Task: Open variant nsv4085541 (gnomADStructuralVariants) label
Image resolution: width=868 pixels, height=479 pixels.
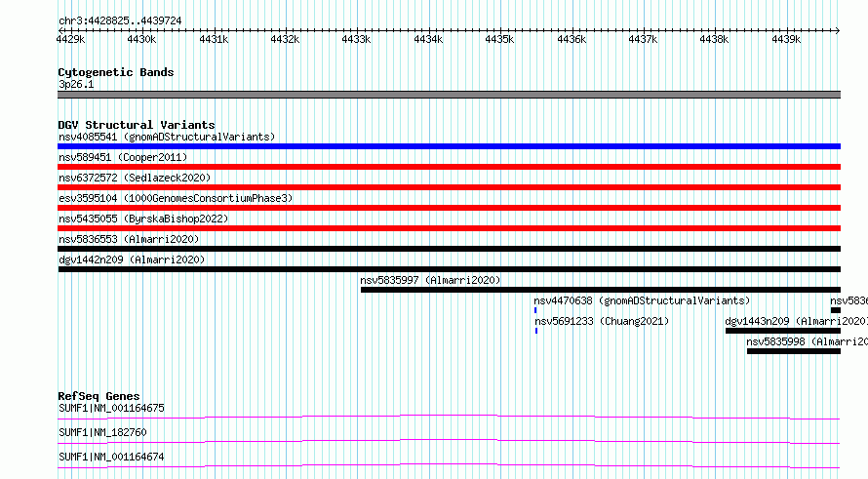Action: point(167,137)
